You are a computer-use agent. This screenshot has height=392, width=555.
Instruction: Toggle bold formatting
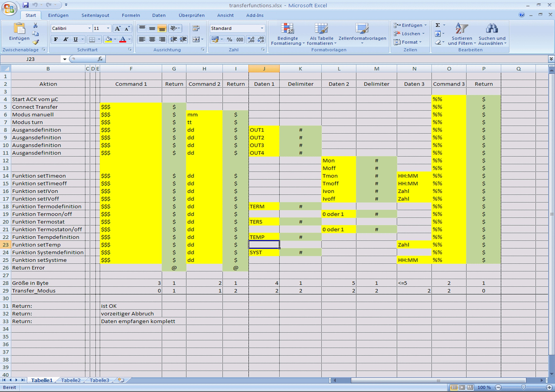click(56, 39)
